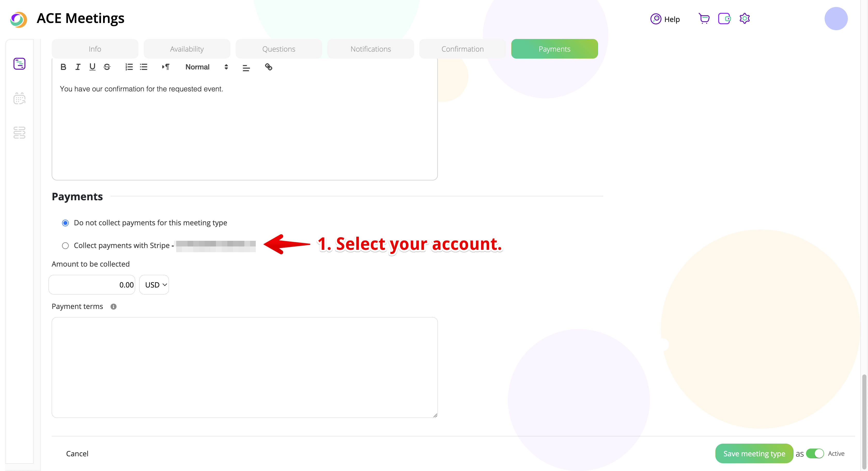This screenshot has width=868, height=471.
Task: Open the settings gear icon
Action: point(744,19)
